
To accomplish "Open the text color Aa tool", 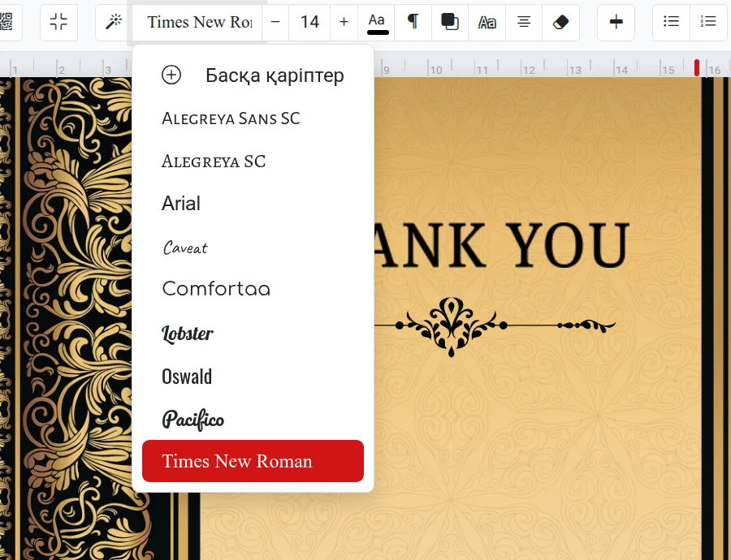I will [x=377, y=22].
